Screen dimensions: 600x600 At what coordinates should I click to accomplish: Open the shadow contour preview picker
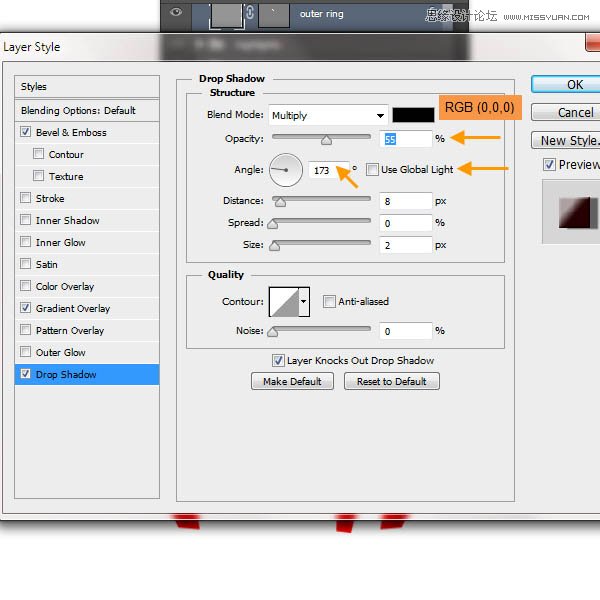point(284,302)
